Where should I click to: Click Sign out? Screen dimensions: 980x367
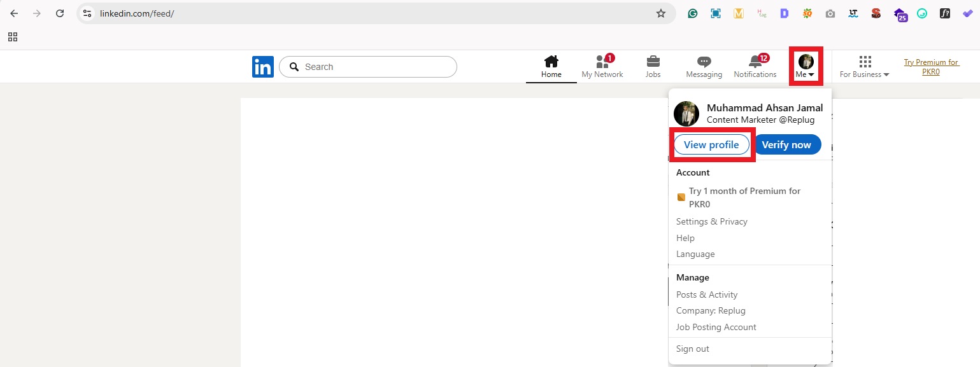click(x=692, y=349)
